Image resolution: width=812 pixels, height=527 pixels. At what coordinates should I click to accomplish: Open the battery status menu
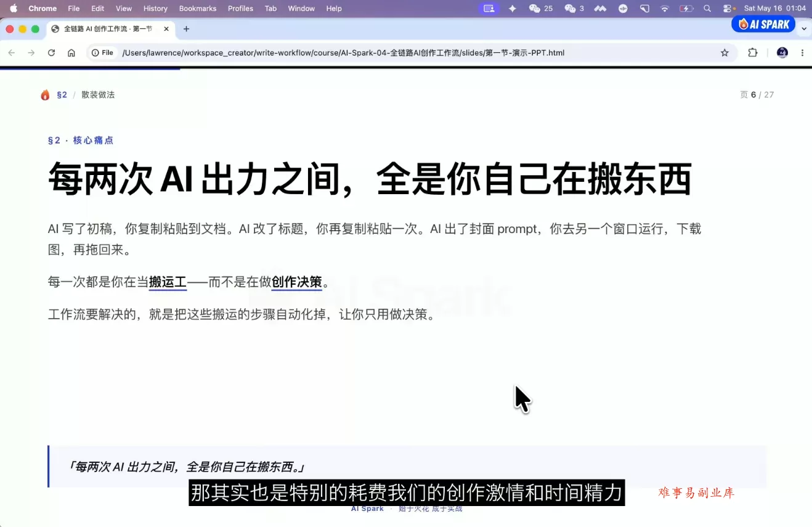(x=686, y=8)
